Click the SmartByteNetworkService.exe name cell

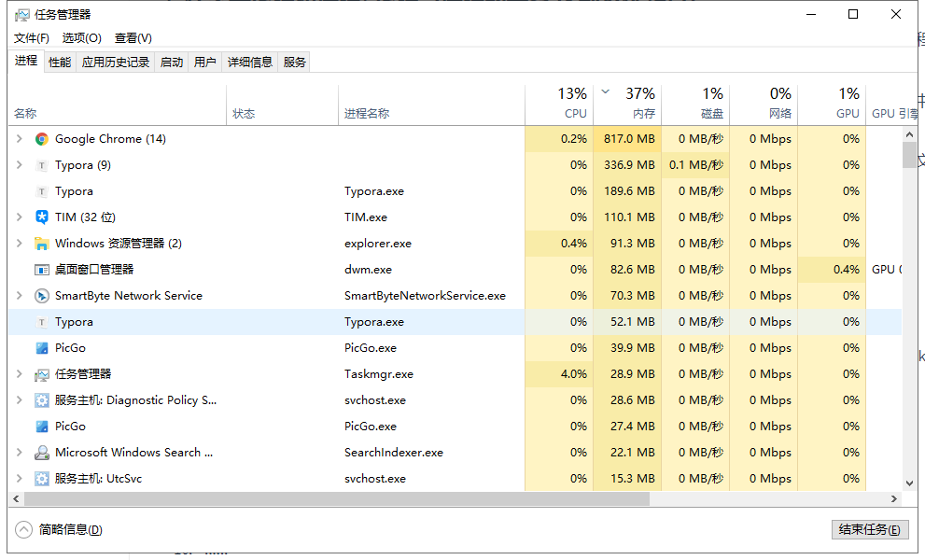425,296
